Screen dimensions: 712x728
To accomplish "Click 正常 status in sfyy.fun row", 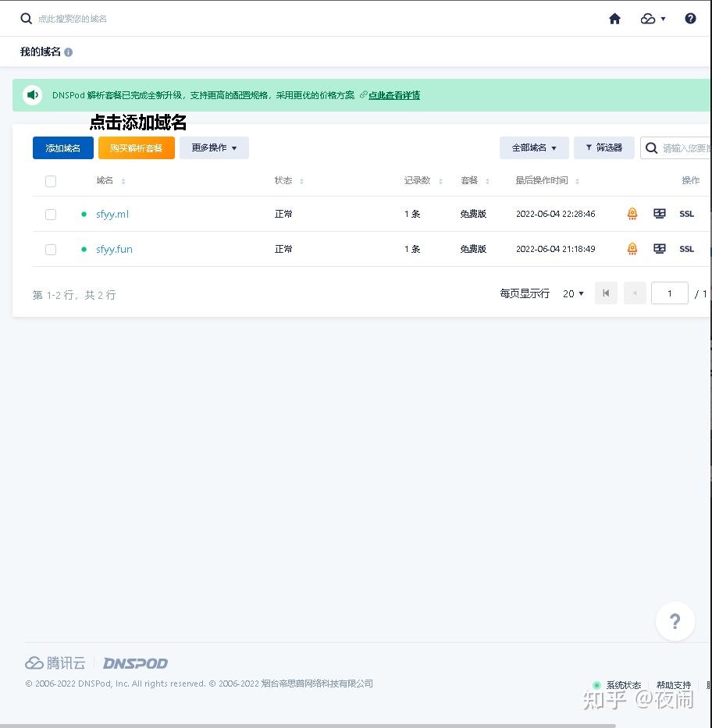I will click(x=283, y=250).
